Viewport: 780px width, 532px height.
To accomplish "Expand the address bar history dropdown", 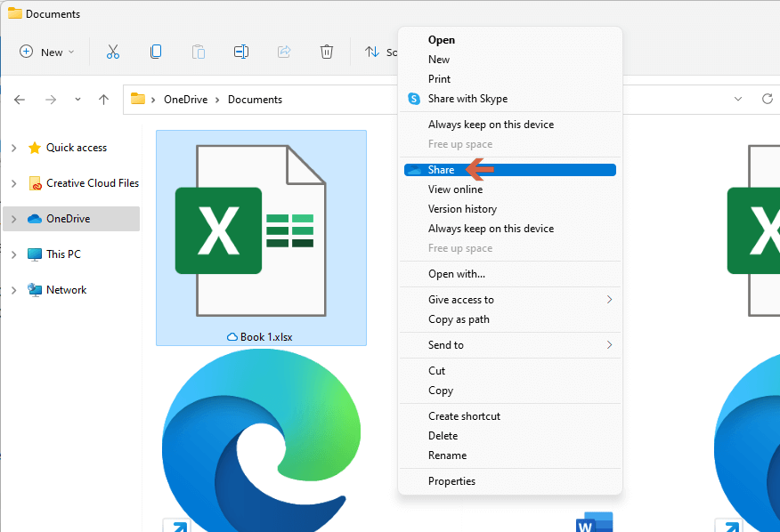I will [x=738, y=99].
